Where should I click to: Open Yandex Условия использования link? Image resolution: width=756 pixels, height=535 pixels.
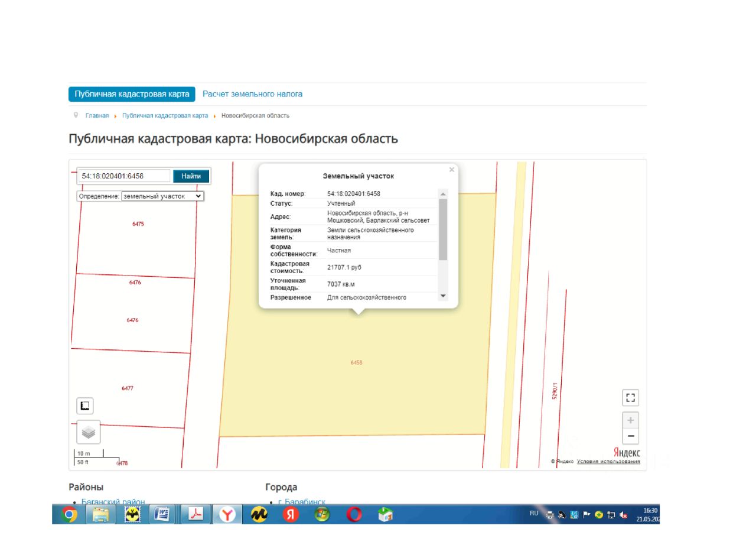608,462
